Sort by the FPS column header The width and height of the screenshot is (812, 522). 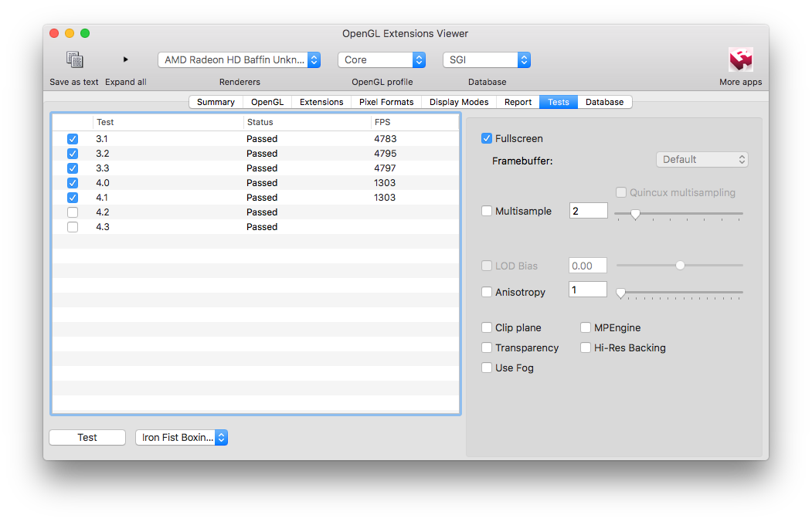click(415, 122)
